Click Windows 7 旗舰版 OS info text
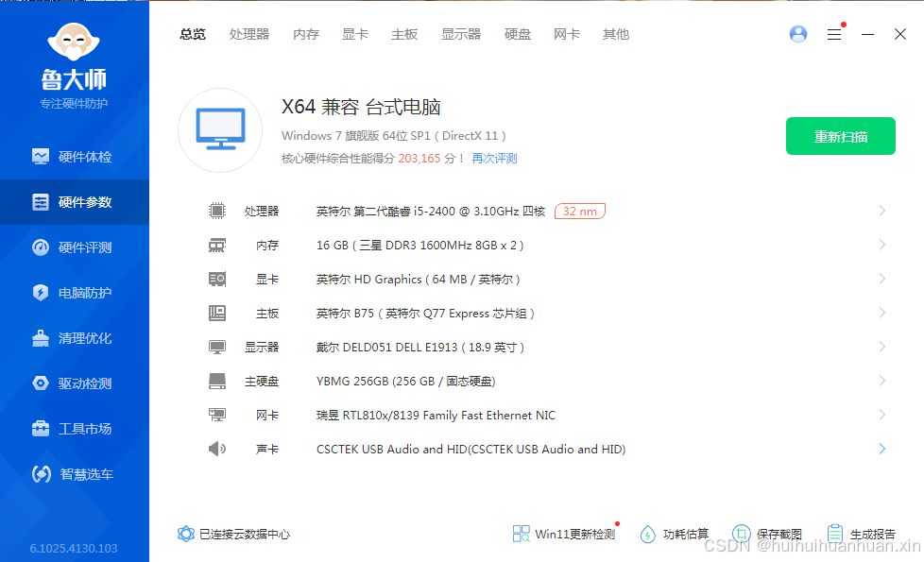This screenshot has height=562, width=924. click(x=394, y=135)
